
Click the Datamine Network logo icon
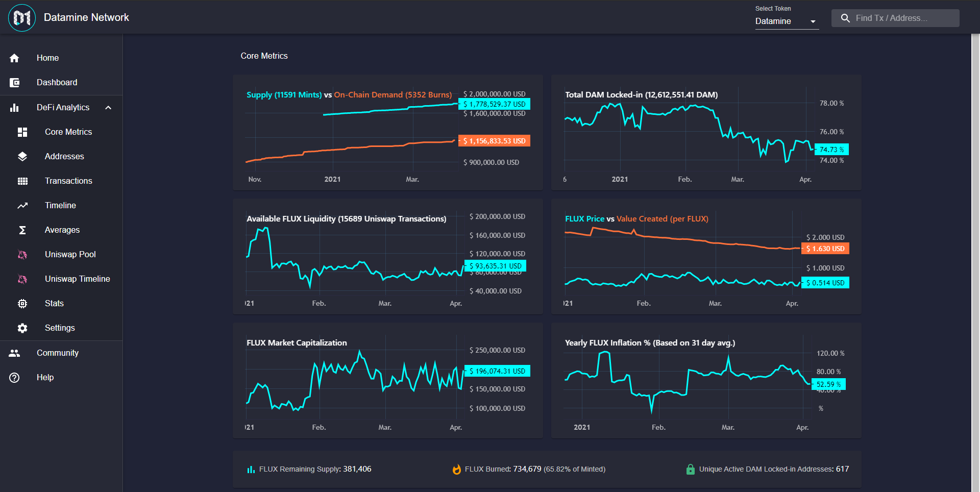point(22,18)
